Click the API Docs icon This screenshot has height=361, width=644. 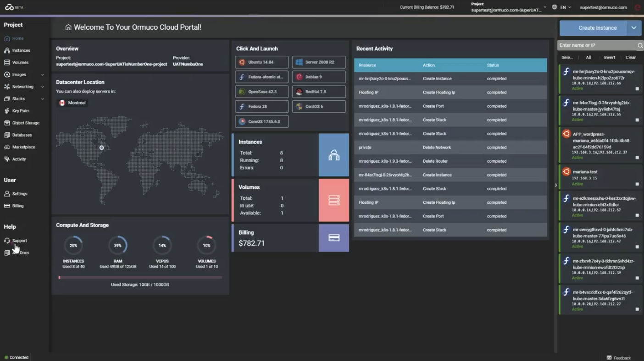pos(7,253)
